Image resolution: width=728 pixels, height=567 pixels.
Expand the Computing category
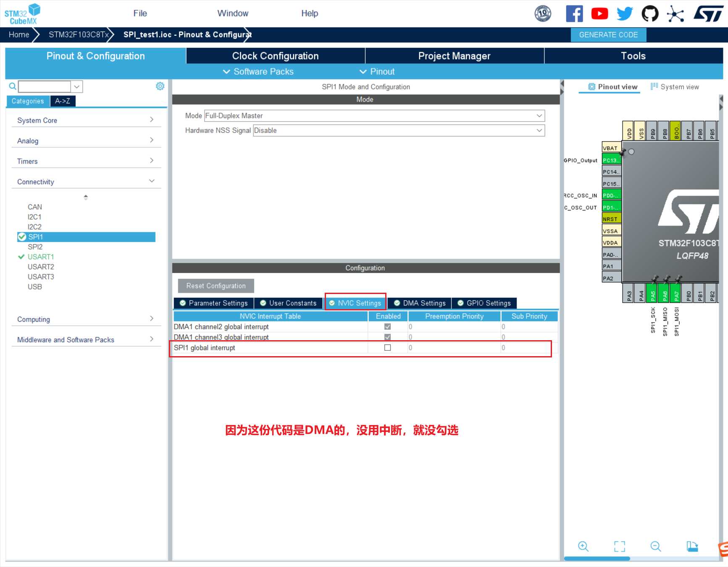pos(86,319)
